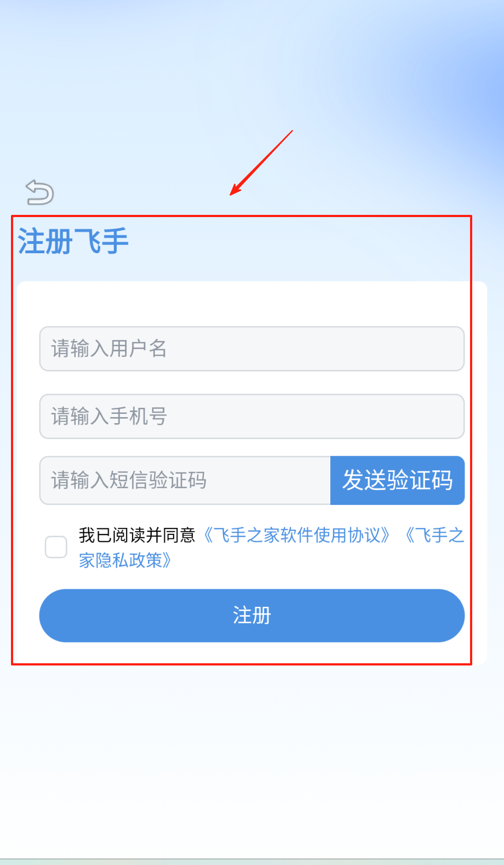Viewport: 504px width, 865px height.
Task: Click the 注册飞手 page heading
Action: tap(73, 241)
